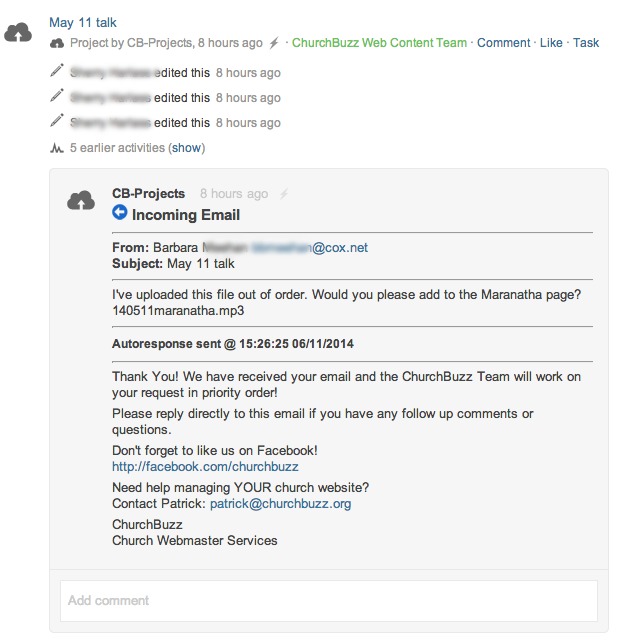Click the activity graph icon next to earlier activities
The width and height of the screenshot is (620, 642).
click(x=57, y=148)
